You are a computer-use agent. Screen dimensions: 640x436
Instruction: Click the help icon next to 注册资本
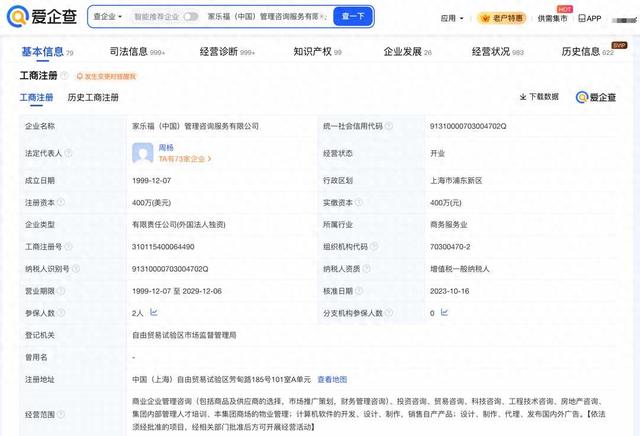click(61, 202)
